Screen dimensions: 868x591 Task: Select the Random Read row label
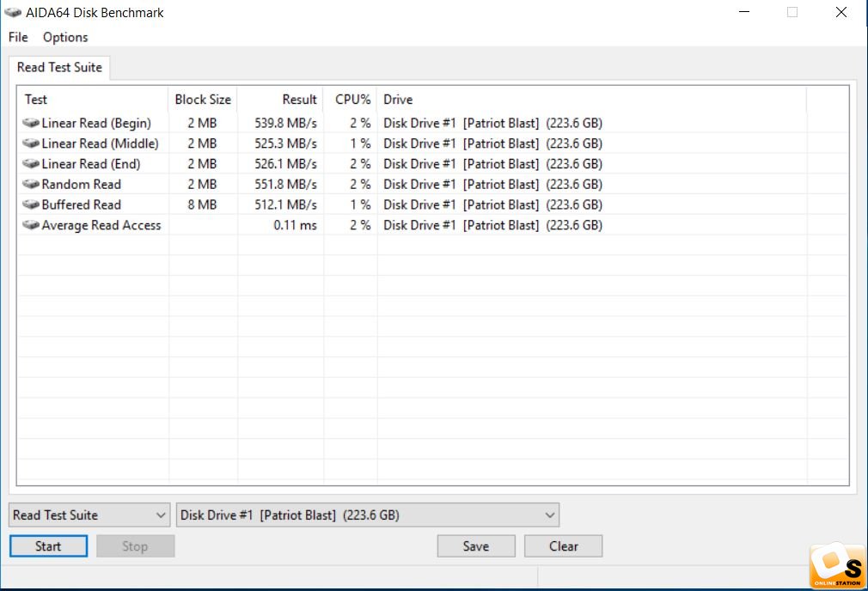click(x=82, y=185)
